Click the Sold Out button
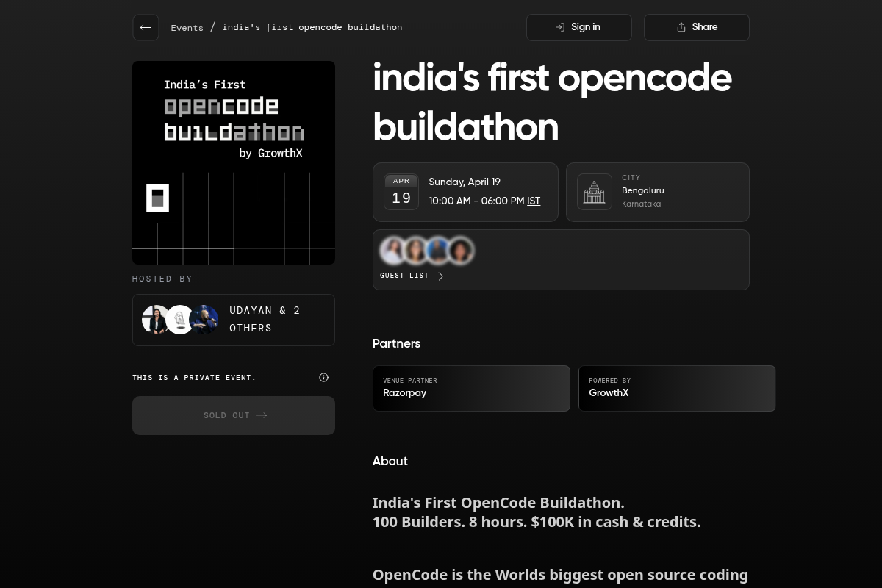The height and width of the screenshot is (588, 882). [234, 415]
